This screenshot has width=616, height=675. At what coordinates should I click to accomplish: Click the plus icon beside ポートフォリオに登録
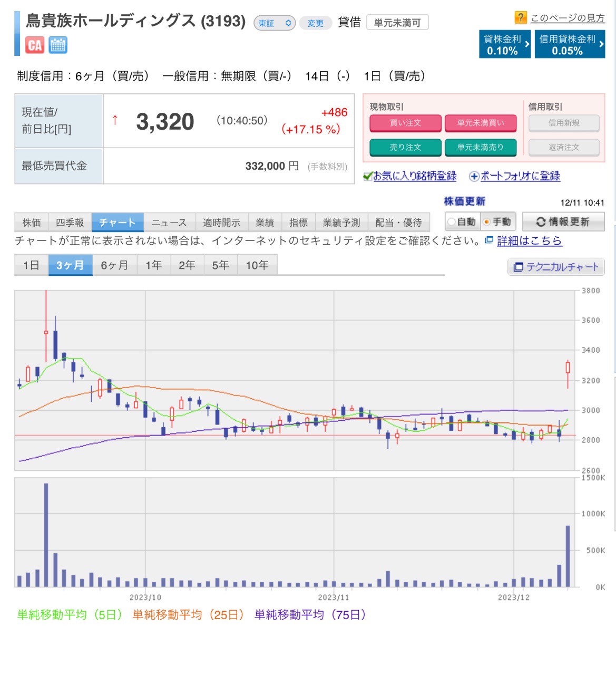[474, 177]
